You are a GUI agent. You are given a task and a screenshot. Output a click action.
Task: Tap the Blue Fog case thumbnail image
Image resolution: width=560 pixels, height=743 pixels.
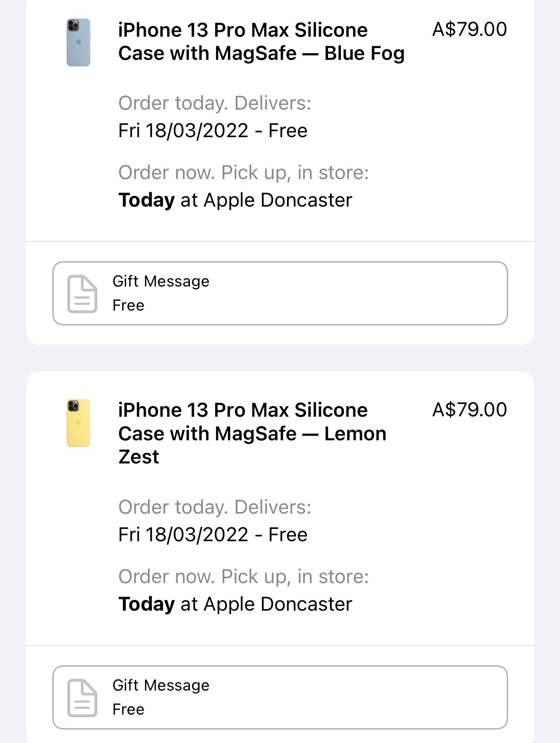tap(79, 42)
